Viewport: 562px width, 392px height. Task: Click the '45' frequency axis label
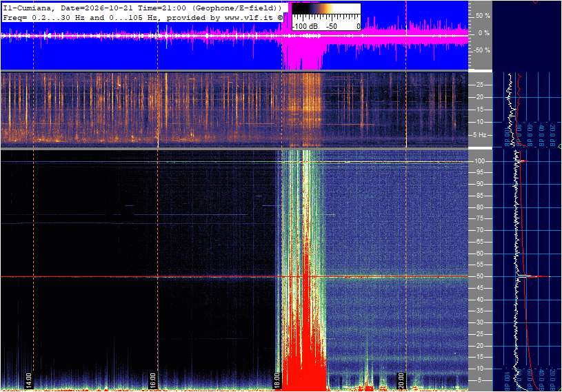point(479,288)
